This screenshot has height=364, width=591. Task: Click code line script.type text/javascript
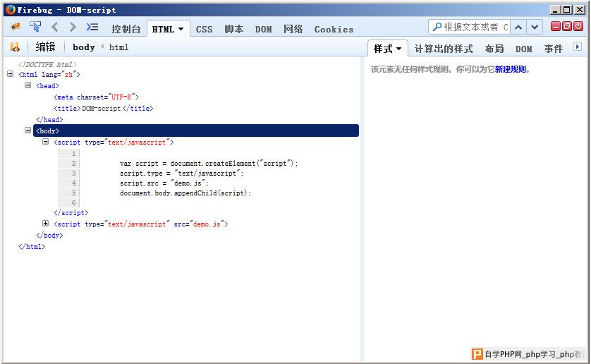(182, 173)
